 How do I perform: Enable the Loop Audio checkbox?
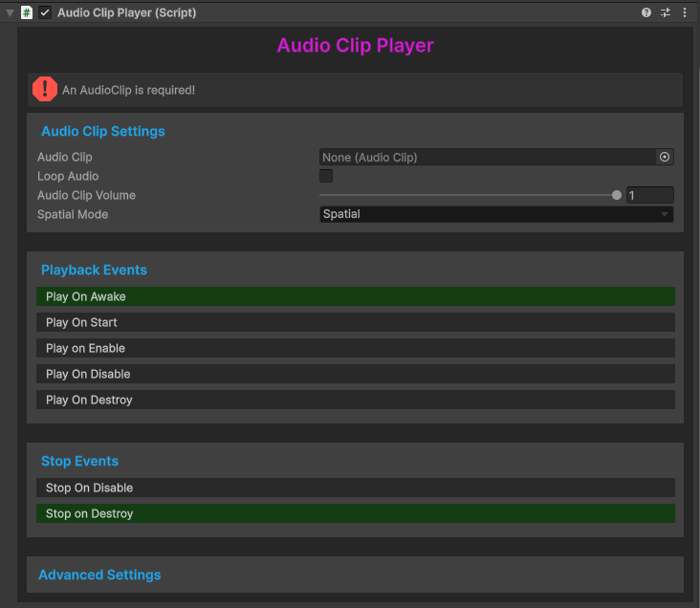point(326,176)
